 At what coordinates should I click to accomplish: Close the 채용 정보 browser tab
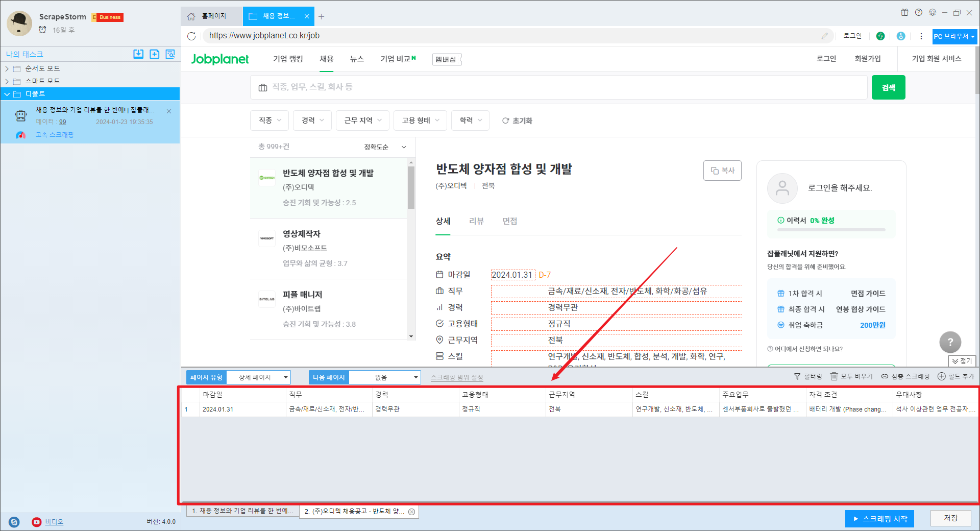click(x=307, y=16)
